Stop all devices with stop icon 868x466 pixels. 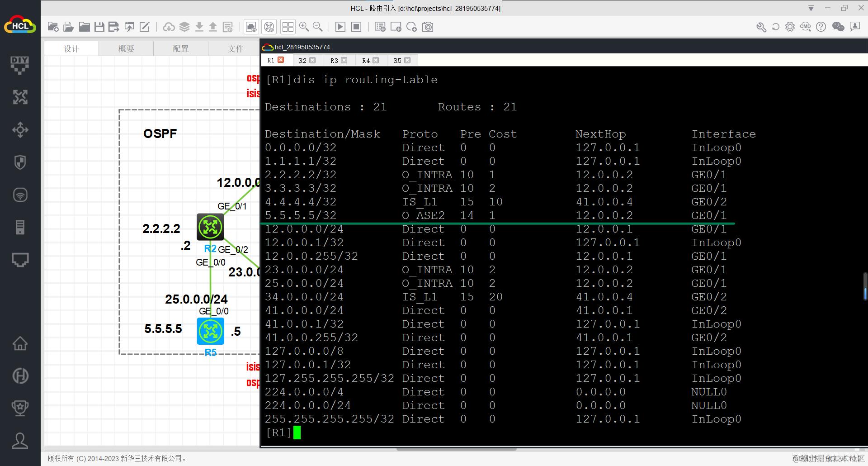(356, 27)
